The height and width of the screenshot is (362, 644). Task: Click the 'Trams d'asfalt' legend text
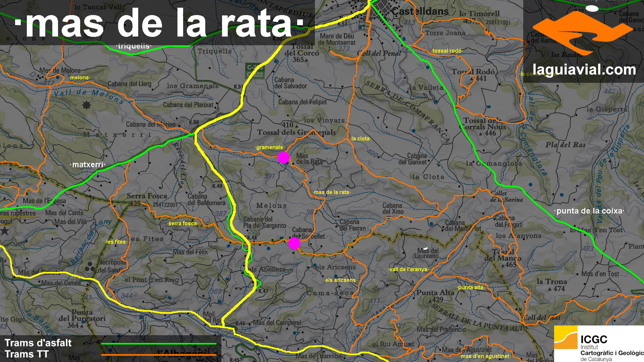(38, 343)
